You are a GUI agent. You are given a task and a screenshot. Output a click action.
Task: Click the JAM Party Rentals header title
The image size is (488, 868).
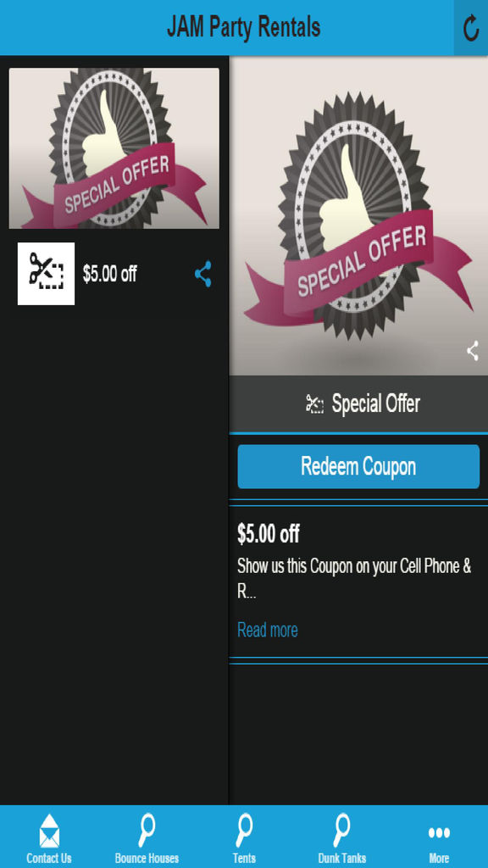click(x=243, y=27)
